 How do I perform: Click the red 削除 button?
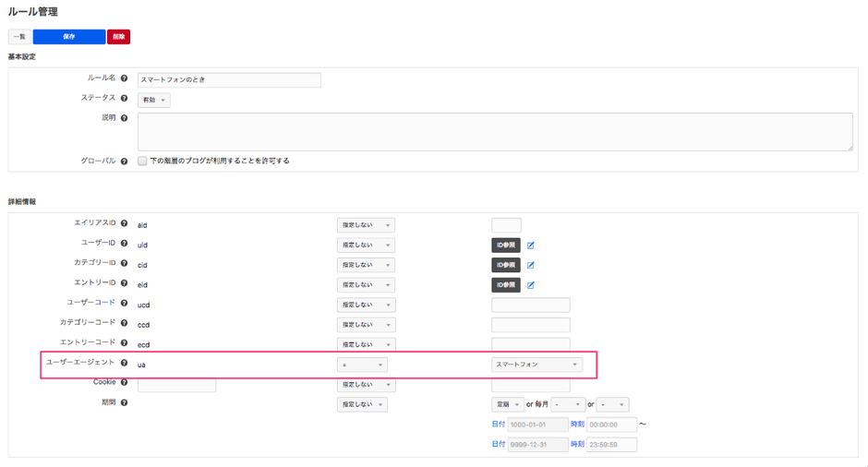[118, 37]
